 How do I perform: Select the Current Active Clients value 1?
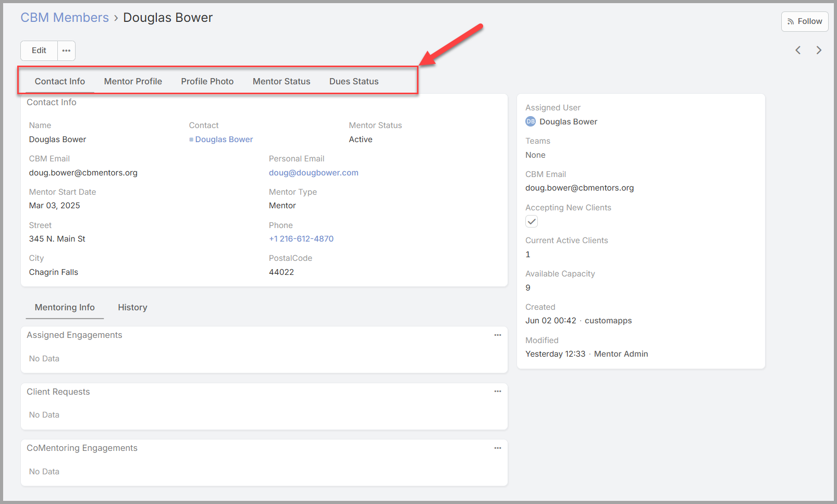point(528,254)
